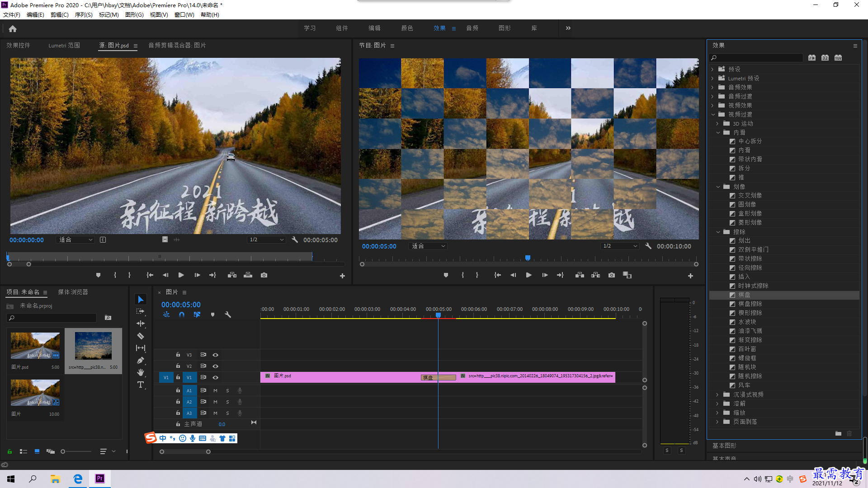Click the Home icon

13,28
